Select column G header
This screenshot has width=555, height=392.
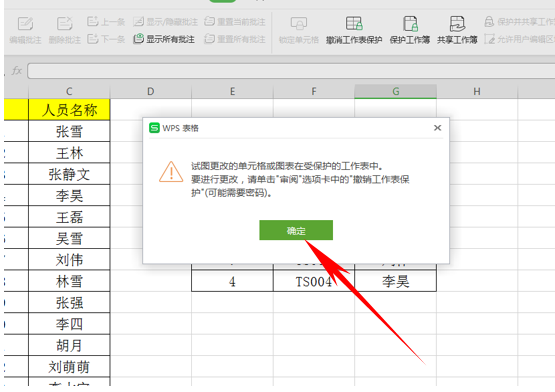[396, 91]
